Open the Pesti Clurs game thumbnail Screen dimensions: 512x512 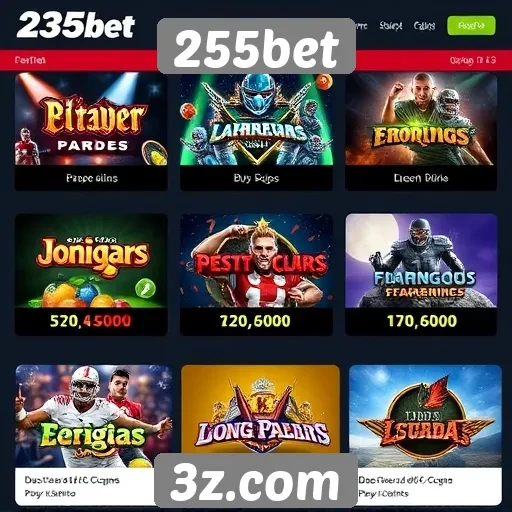point(256,261)
